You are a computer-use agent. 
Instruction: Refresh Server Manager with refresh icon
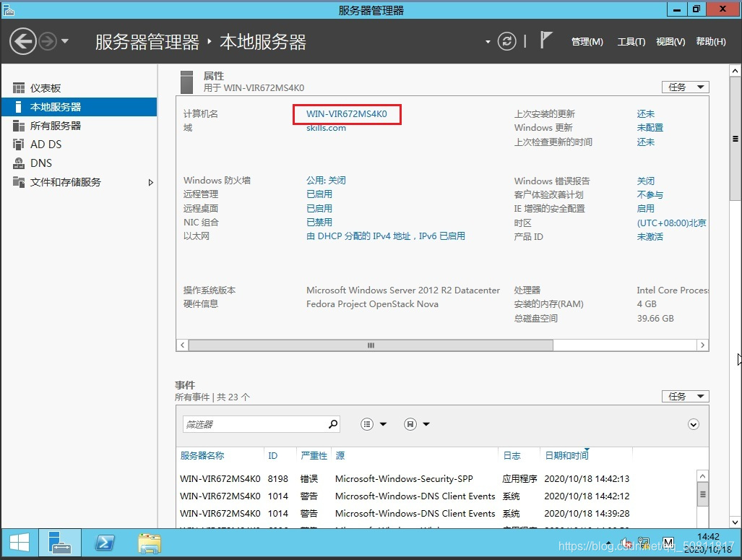506,41
